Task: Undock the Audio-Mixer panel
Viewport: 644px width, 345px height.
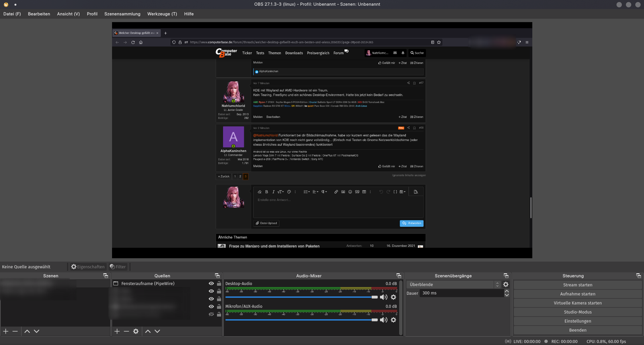Action: [399, 276]
